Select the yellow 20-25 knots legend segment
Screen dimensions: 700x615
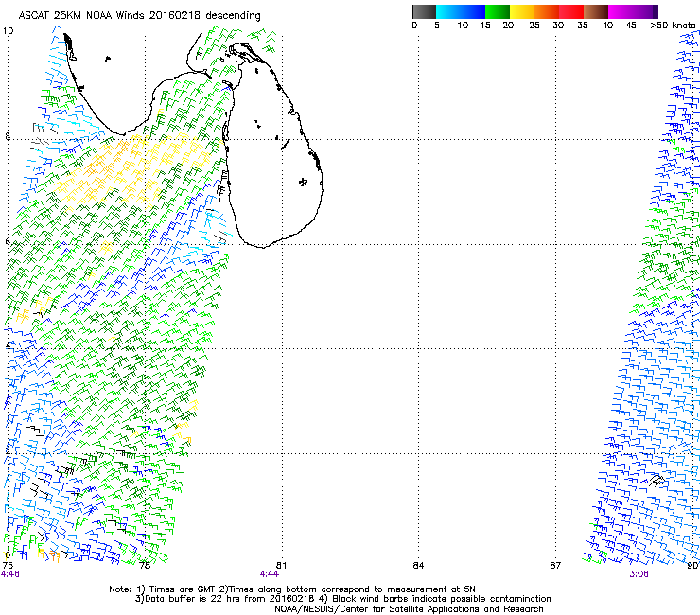tap(522, 11)
